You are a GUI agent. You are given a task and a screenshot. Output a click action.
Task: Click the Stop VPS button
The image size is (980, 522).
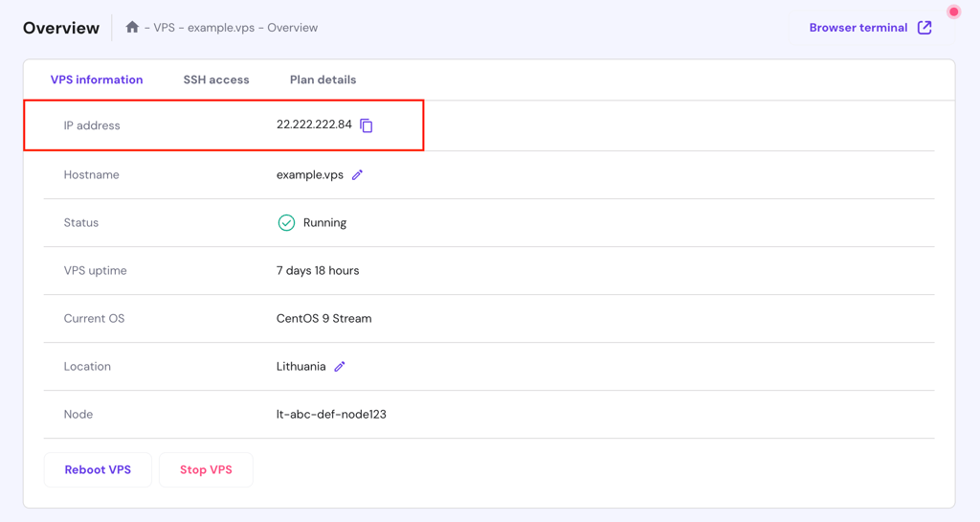[207, 469]
